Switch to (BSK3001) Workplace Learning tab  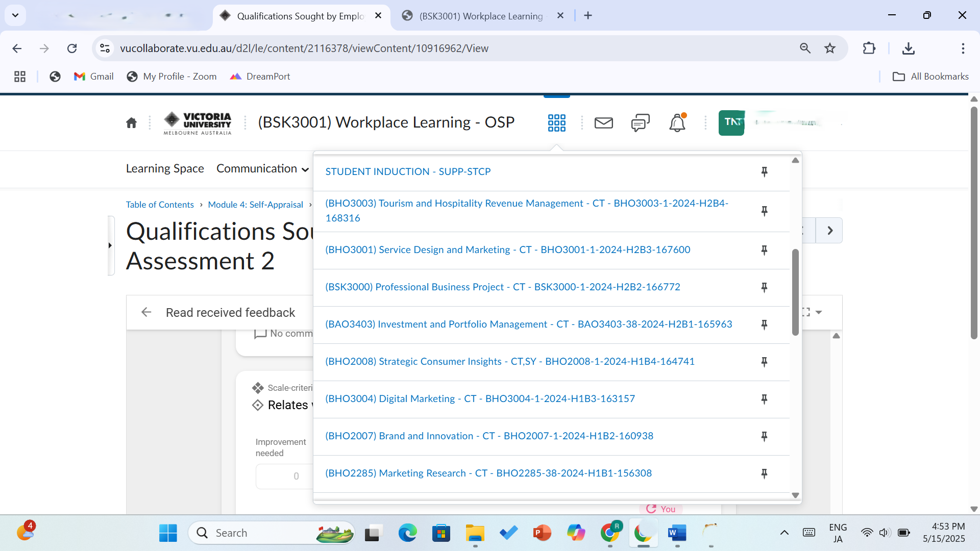(x=481, y=16)
